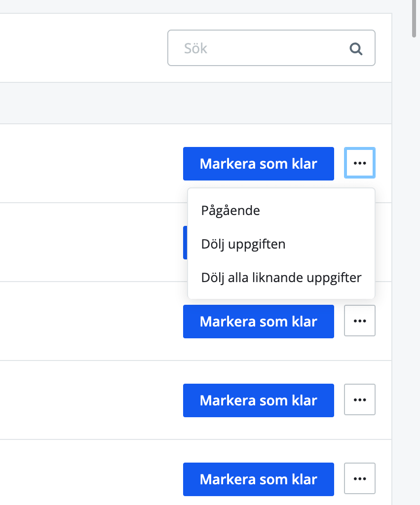Image resolution: width=420 pixels, height=505 pixels.
Task: Select Pågående from the open menu
Action: (230, 210)
